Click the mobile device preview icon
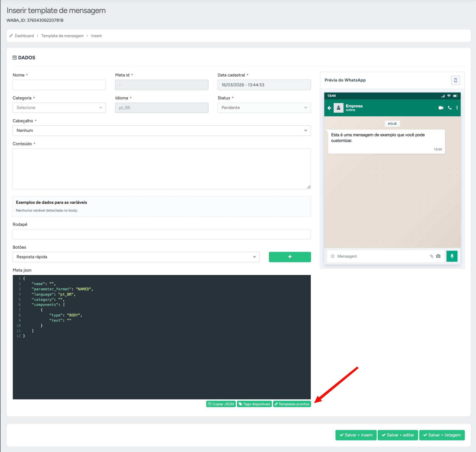476x452 pixels. [455, 80]
